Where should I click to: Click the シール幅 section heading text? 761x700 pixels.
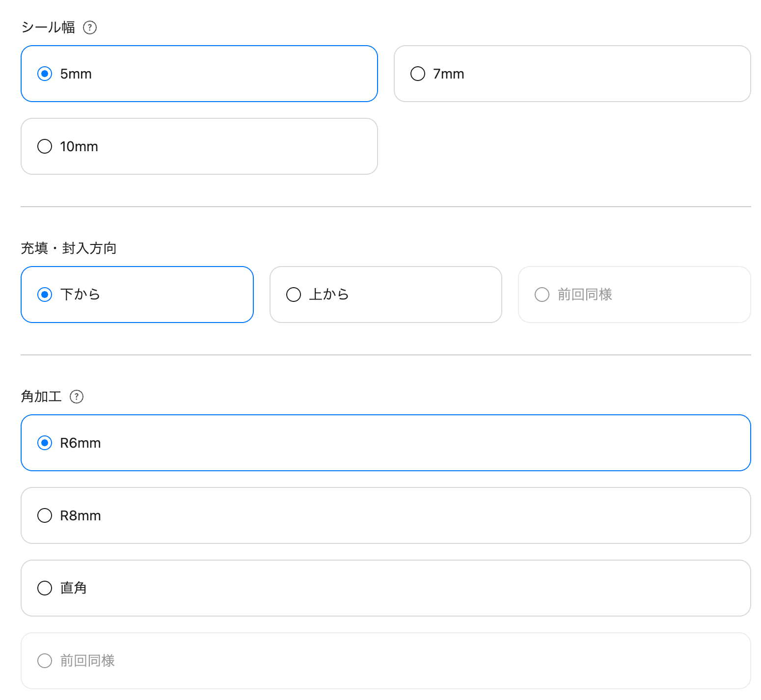[x=48, y=27]
